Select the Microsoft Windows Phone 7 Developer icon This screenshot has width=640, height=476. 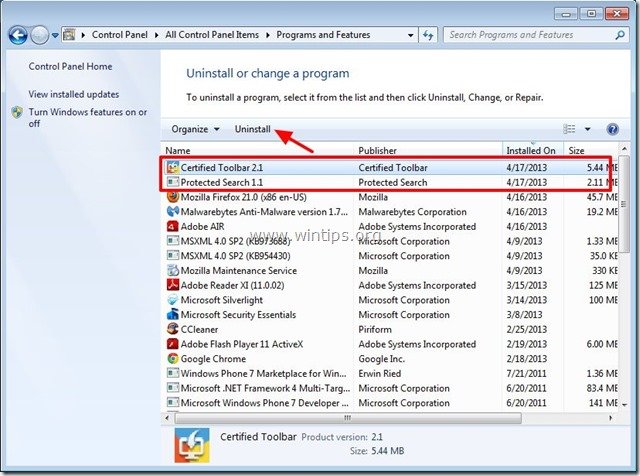point(173,403)
